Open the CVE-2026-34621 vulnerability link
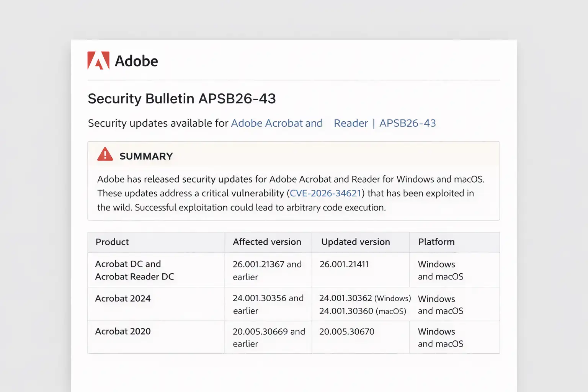This screenshot has width=588, height=392. point(325,193)
